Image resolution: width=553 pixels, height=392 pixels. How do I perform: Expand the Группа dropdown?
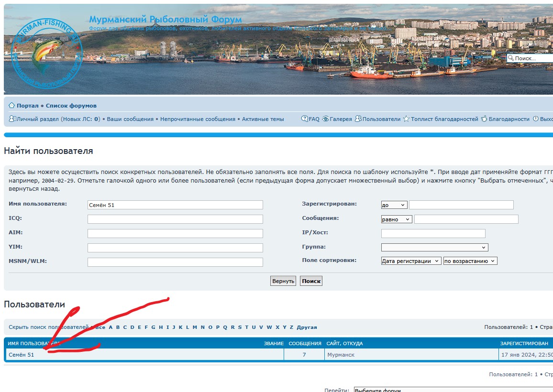(434, 248)
